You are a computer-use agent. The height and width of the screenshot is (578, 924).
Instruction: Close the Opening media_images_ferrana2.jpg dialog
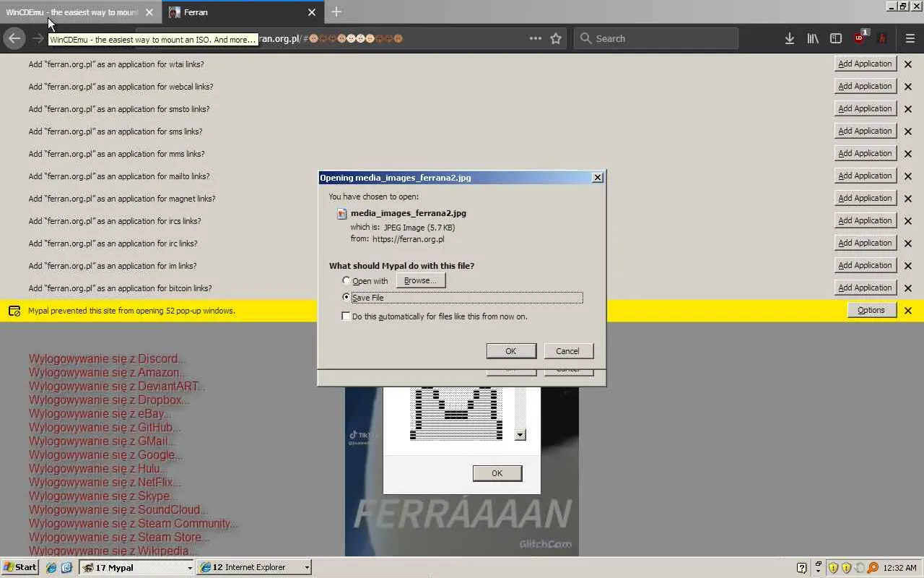coord(598,177)
